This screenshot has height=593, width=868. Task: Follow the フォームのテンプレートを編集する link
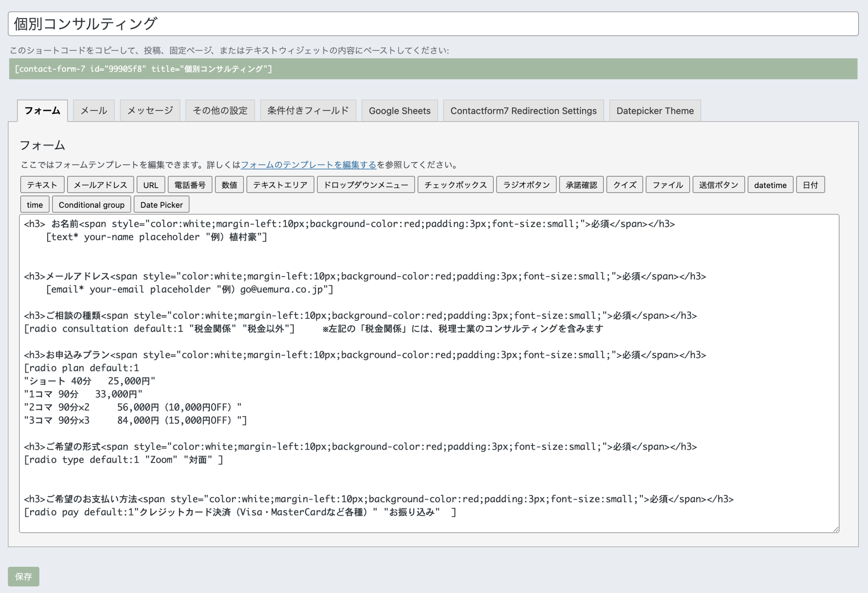tap(308, 165)
